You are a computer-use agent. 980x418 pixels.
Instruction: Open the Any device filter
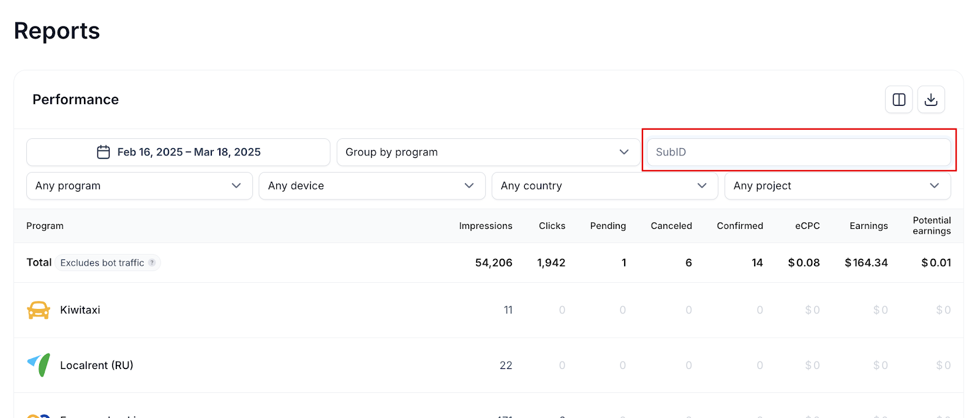(x=372, y=185)
